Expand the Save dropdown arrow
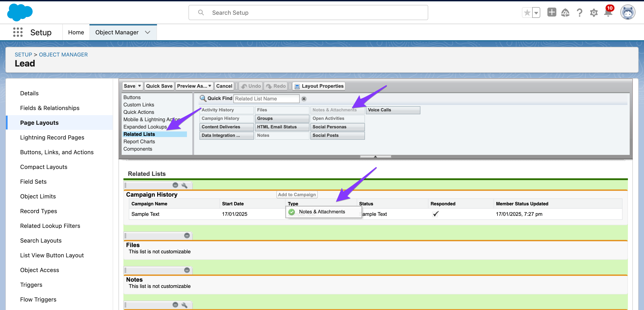 pyautogui.click(x=140, y=86)
